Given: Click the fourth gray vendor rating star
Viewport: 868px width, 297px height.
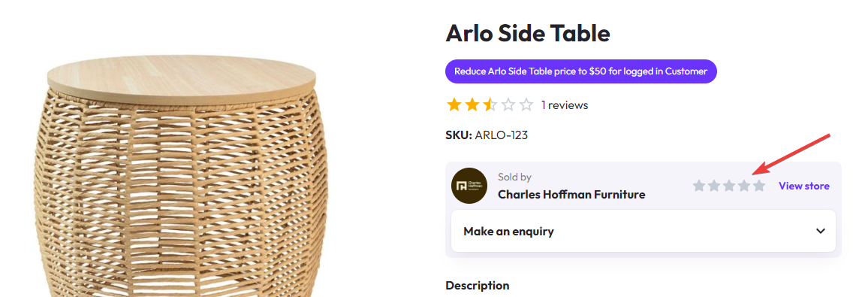Looking at the screenshot, I should point(744,186).
